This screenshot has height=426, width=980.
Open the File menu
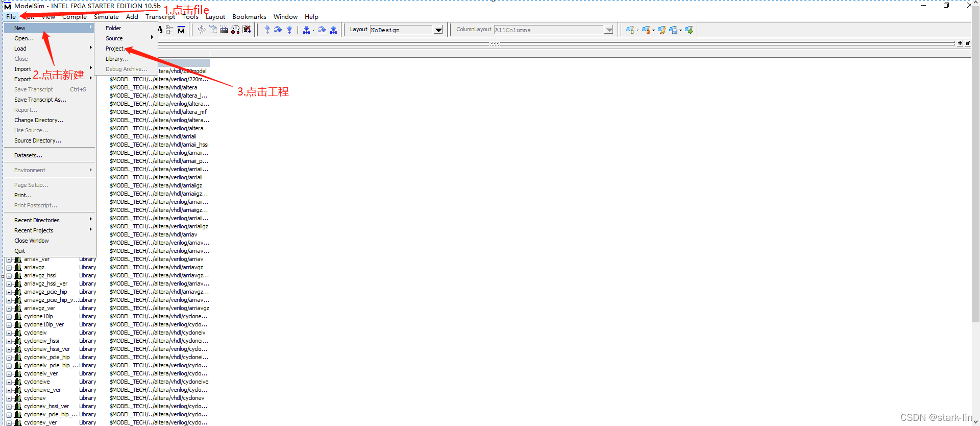11,17
